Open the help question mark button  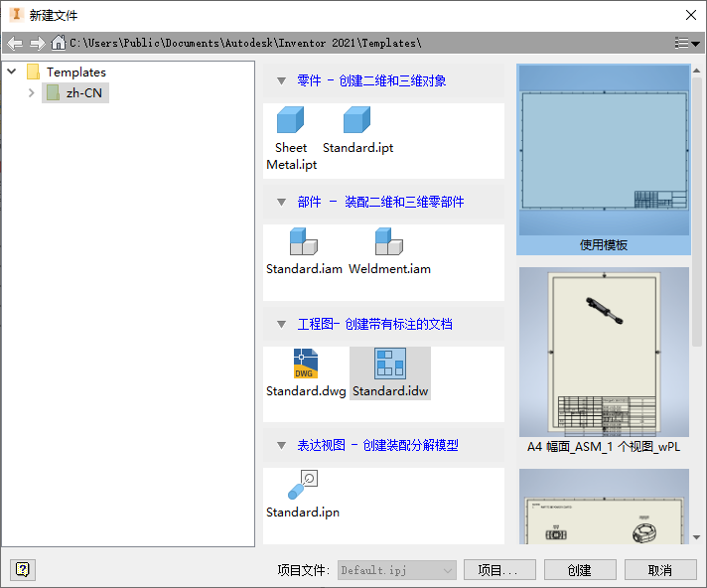pyautogui.click(x=22, y=569)
